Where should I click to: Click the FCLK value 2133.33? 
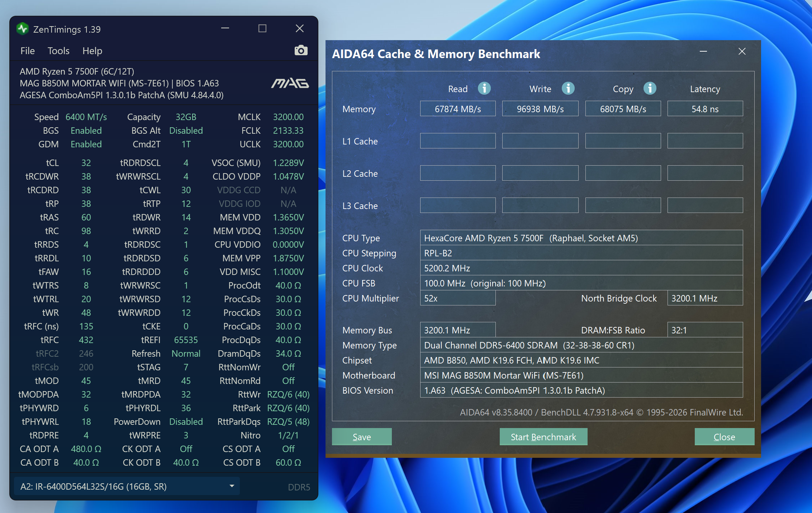[x=288, y=131]
